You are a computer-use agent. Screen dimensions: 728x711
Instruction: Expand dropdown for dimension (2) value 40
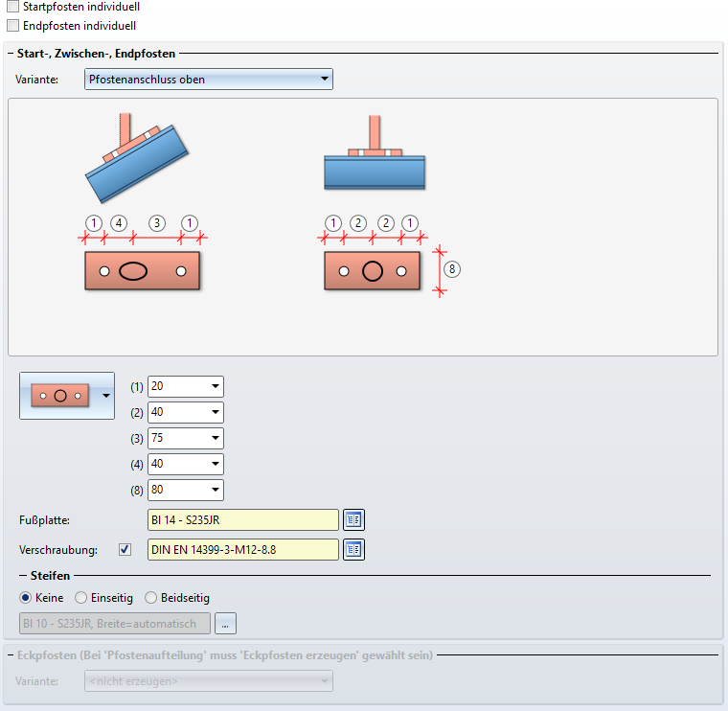[x=215, y=412]
